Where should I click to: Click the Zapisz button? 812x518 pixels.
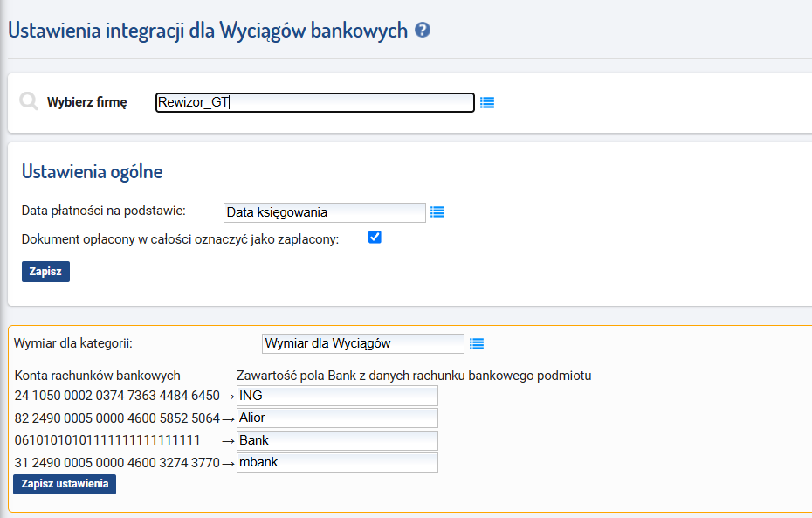click(x=45, y=272)
